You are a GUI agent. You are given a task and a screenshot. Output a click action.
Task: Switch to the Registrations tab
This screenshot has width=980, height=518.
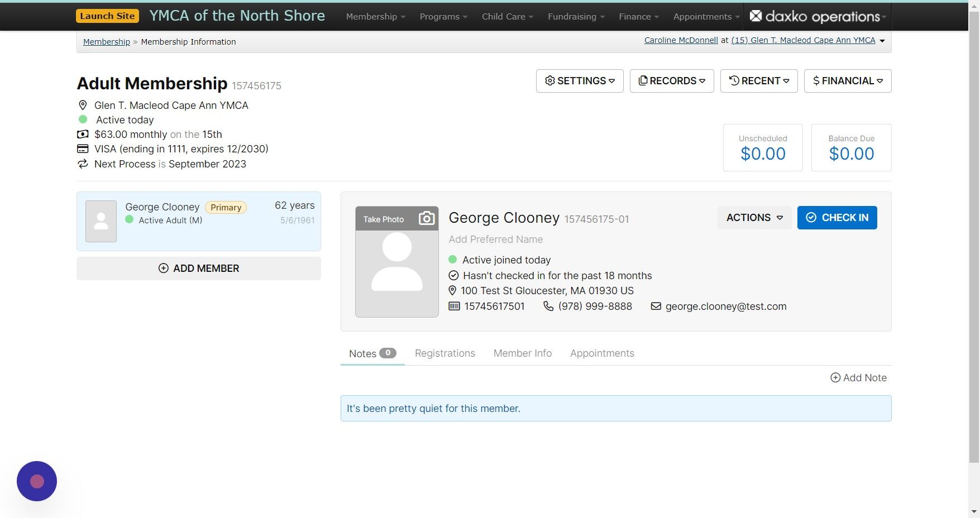tap(445, 353)
